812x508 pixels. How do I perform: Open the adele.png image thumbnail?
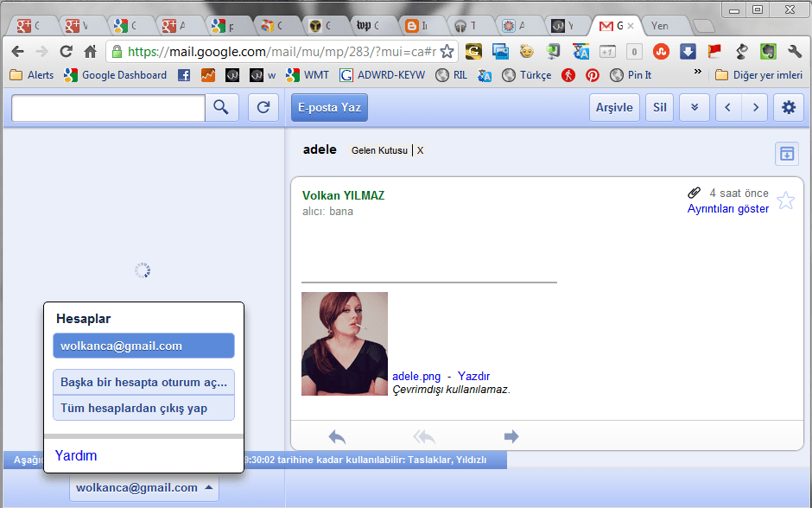(x=344, y=344)
